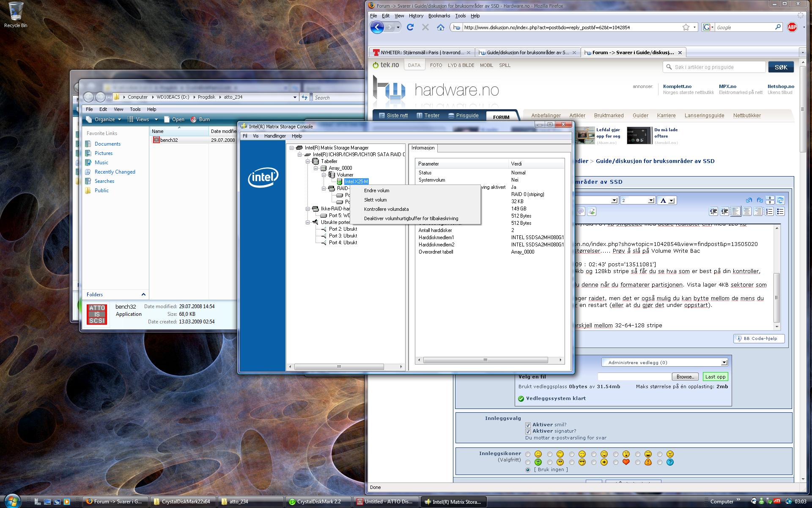Viewport: 812px width, 508px height.
Task: Align text right in post editor
Action: click(x=758, y=211)
